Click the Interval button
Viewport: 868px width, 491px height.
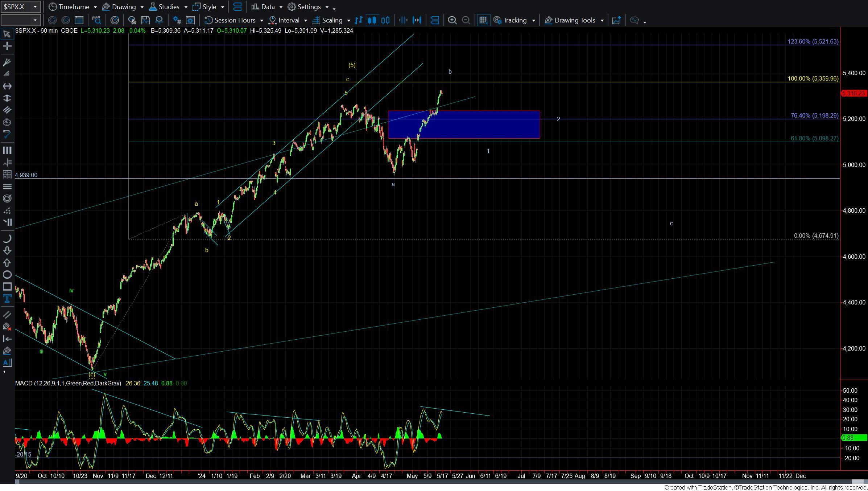284,20
